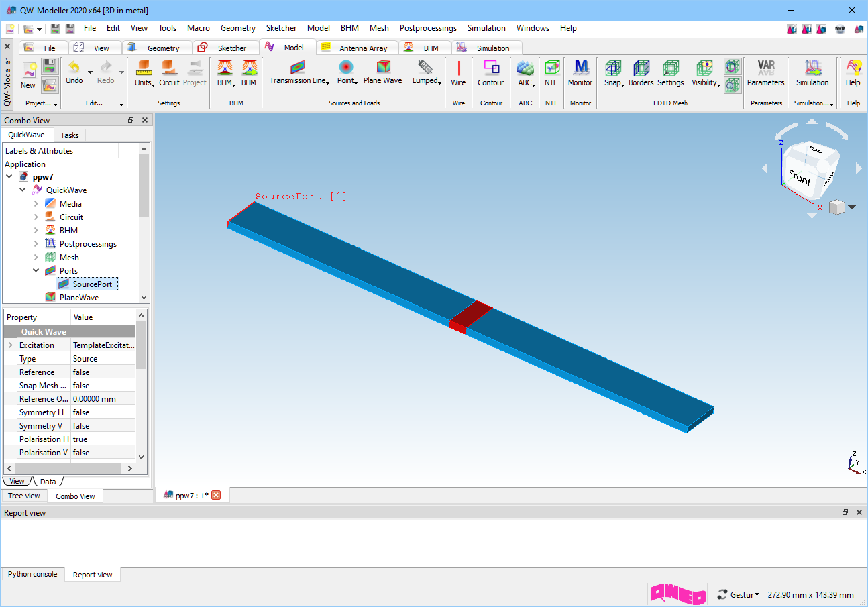The height and width of the screenshot is (607, 868).
Task: Open the Geometry menu
Action: coord(238,28)
